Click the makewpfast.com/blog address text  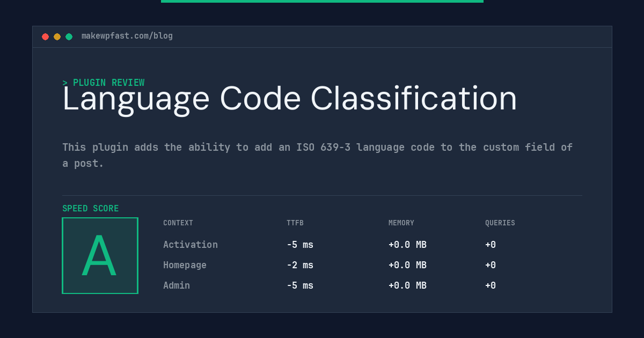(127, 36)
